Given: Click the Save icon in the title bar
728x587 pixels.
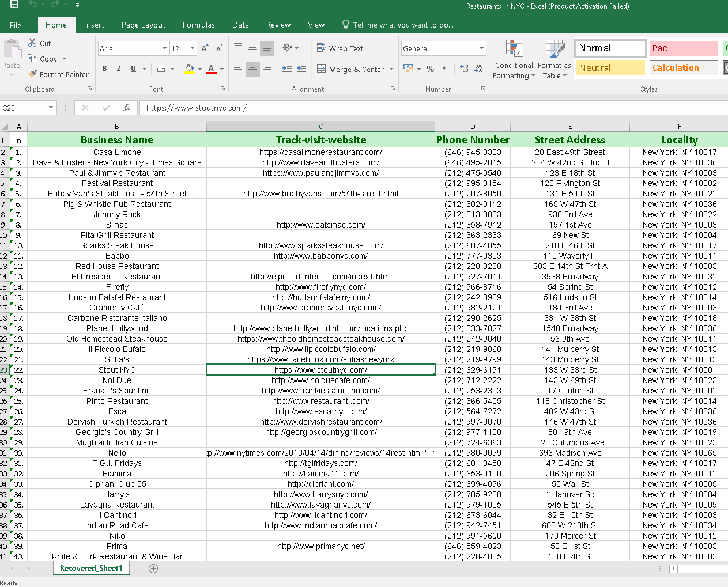Looking at the screenshot, I should [14, 5].
